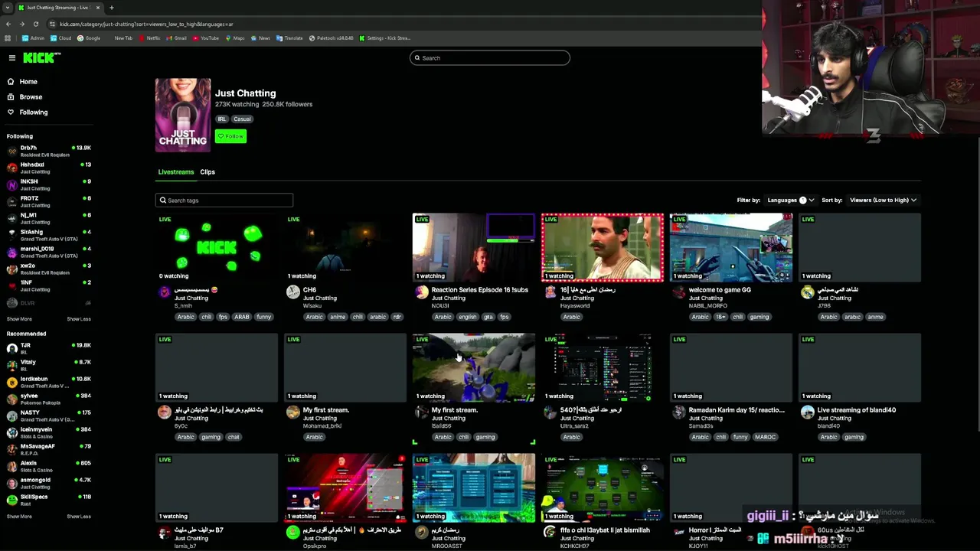Viewport: 980px width, 551px height.
Task: Click the IRL category tag
Action: click(x=222, y=119)
